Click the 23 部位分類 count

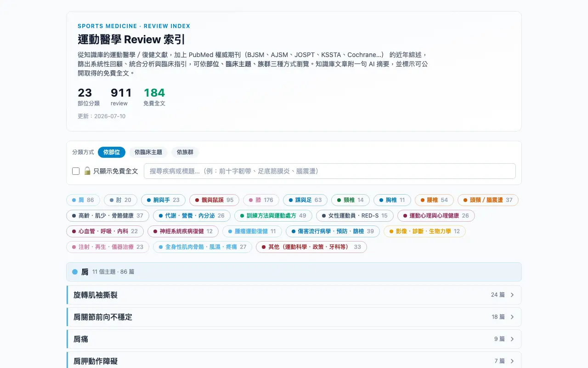[85, 93]
